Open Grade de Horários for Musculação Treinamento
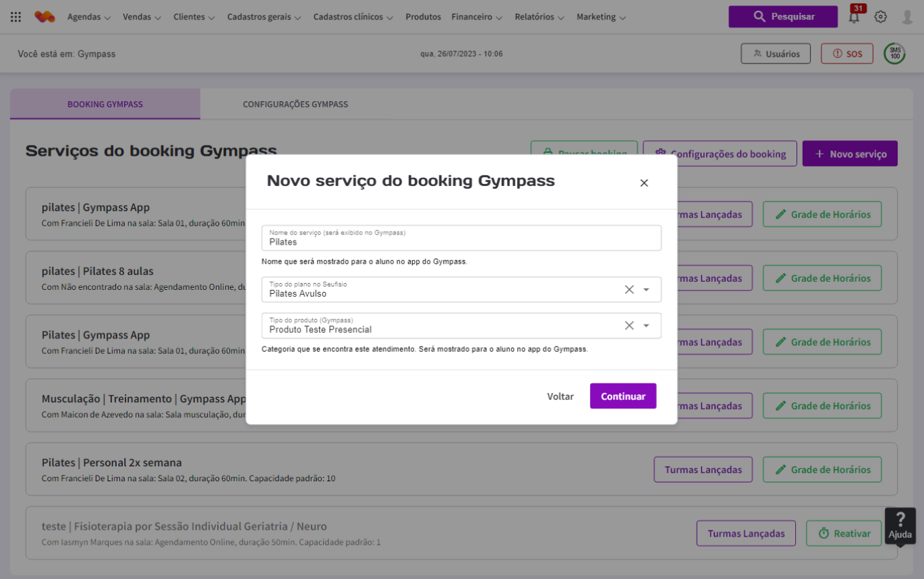This screenshot has width=924, height=579. coord(822,406)
